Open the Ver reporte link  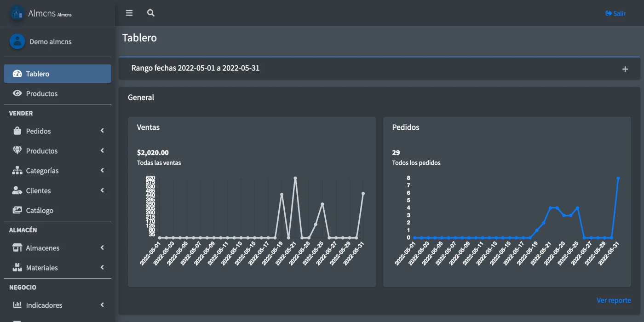pos(614,300)
